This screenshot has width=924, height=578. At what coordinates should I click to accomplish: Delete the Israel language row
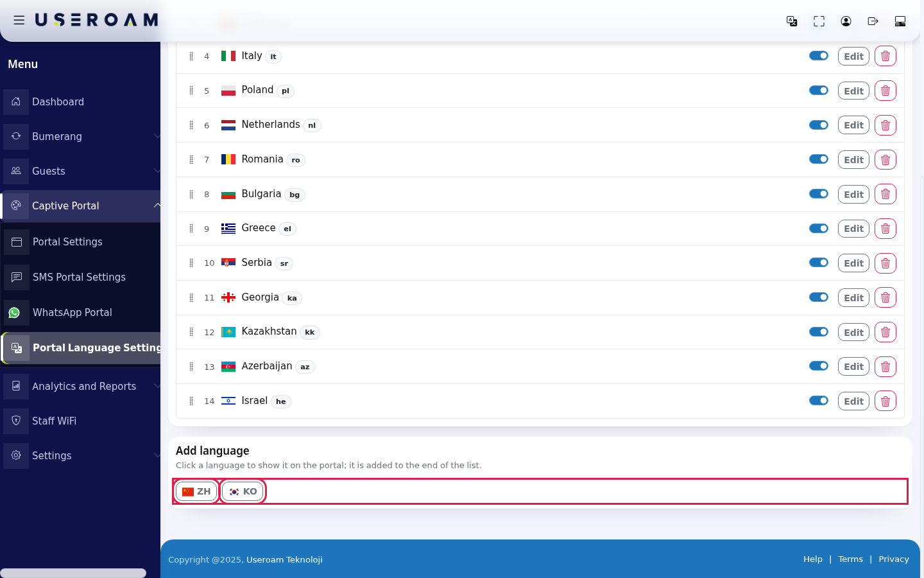tap(886, 401)
